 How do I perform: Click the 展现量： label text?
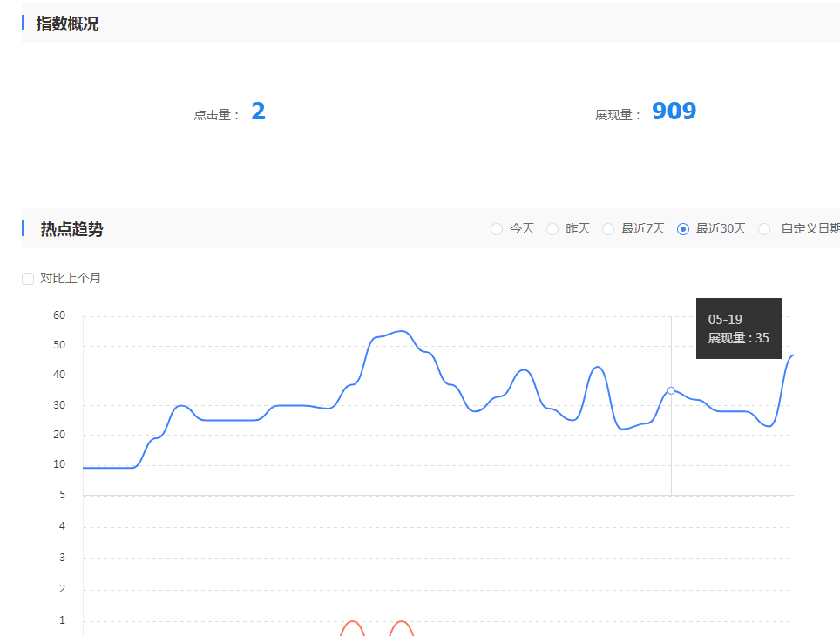(x=618, y=115)
